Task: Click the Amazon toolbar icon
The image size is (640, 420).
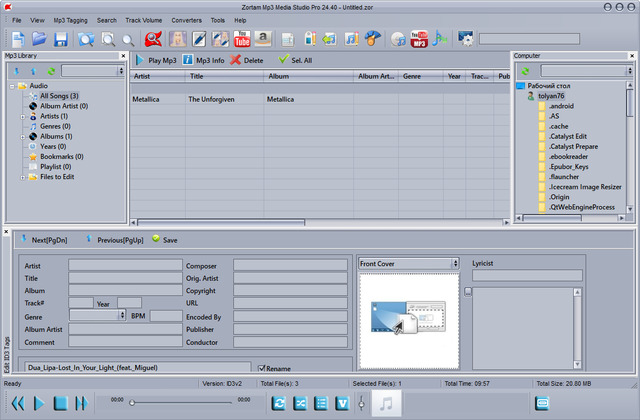Action: pyautogui.click(x=263, y=39)
